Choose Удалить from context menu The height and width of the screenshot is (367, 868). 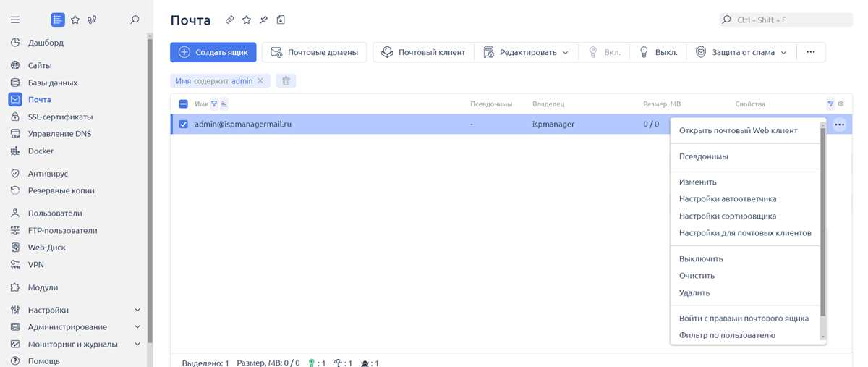694,293
